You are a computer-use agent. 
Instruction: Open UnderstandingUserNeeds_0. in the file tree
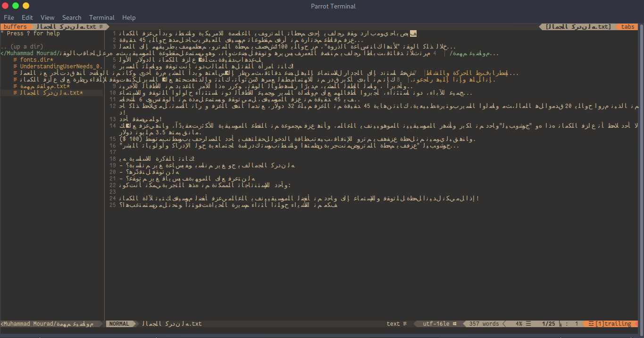coord(60,66)
